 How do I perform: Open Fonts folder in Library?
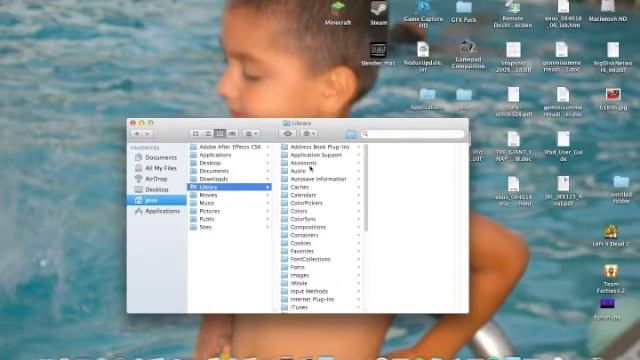[321, 267]
